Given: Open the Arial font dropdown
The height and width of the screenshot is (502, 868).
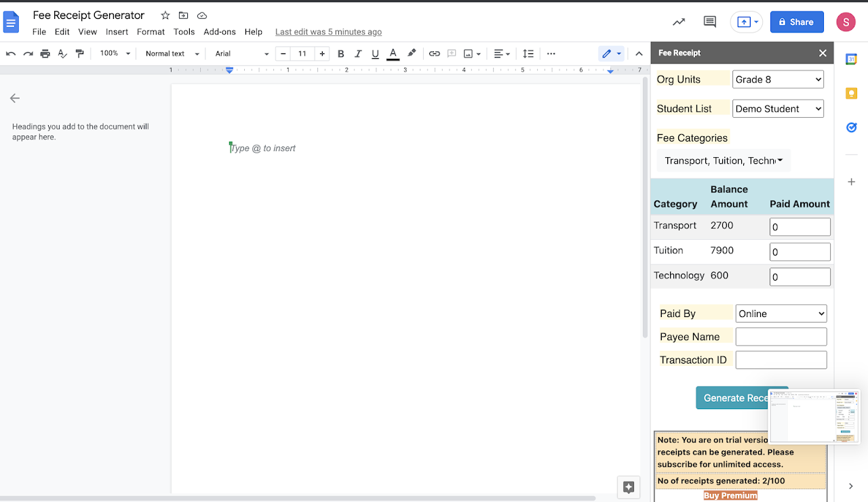Looking at the screenshot, I should coord(242,54).
